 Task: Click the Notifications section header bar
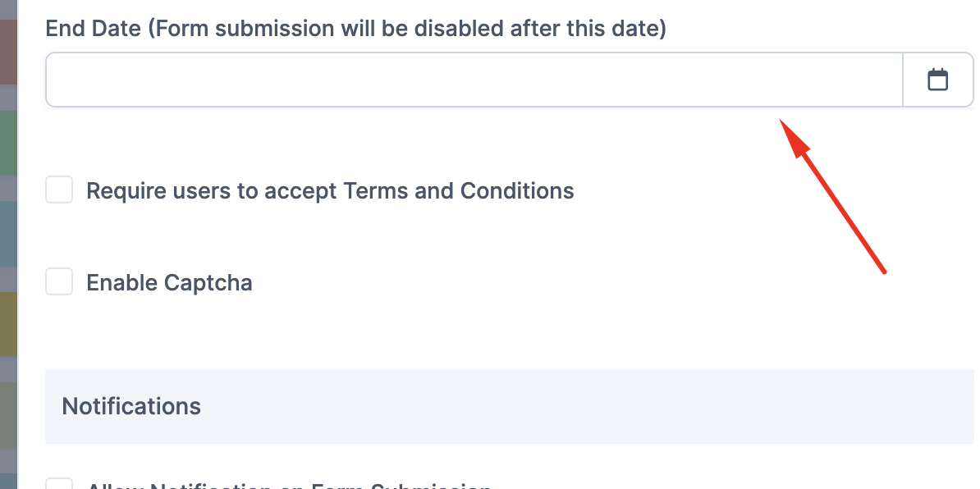click(x=510, y=407)
